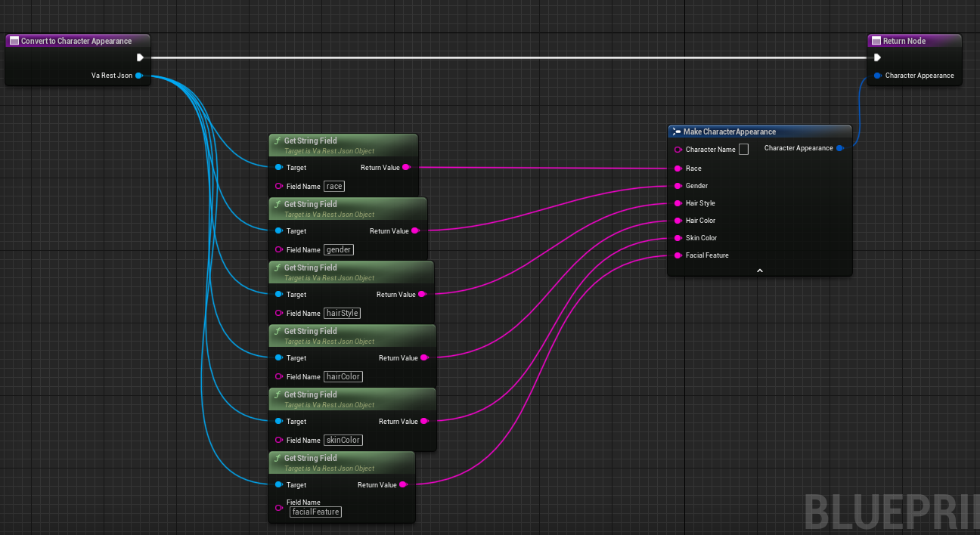Click Character Appearance output pin on Make node
980x535 pixels.
(x=839, y=148)
